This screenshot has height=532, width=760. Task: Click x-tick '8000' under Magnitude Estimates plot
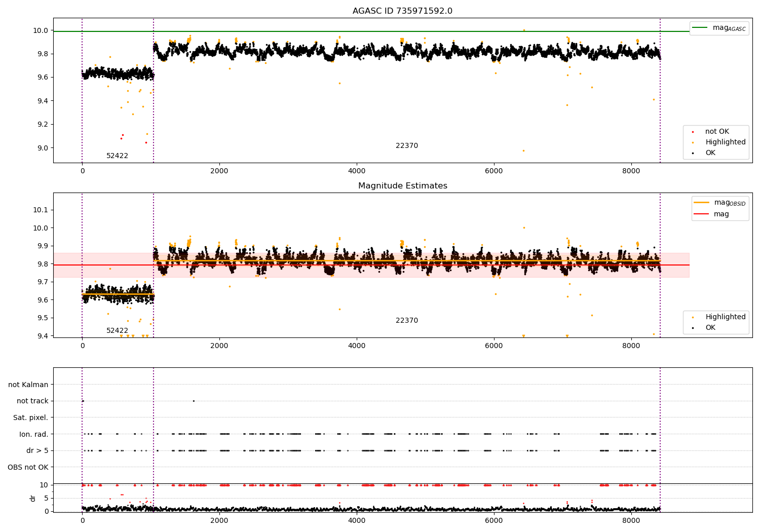point(631,346)
